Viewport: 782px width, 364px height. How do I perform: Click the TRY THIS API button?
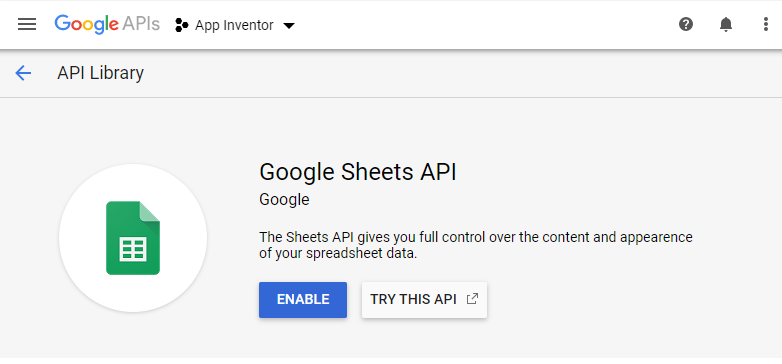(x=424, y=300)
